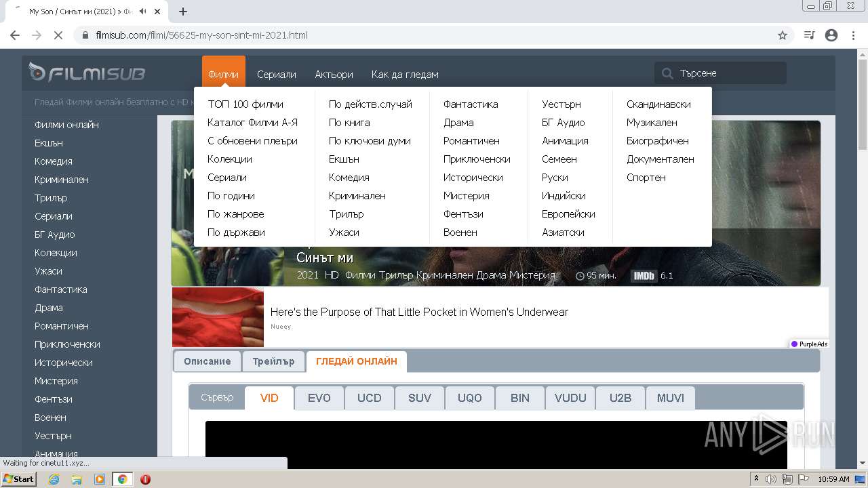Image resolution: width=868 pixels, height=488 pixels.
Task: Choose Скандинавски genre
Action: pyautogui.click(x=658, y=104)
